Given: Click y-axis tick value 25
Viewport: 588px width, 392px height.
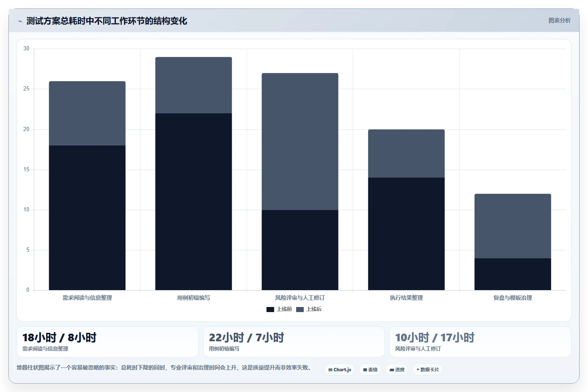Looking at the screenshot, I should 26,89.
